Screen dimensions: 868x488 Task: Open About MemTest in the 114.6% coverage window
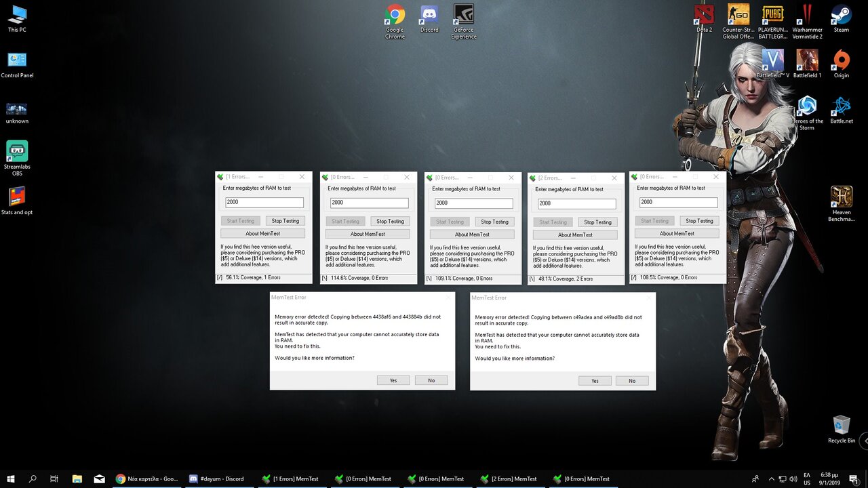[368, 235]
